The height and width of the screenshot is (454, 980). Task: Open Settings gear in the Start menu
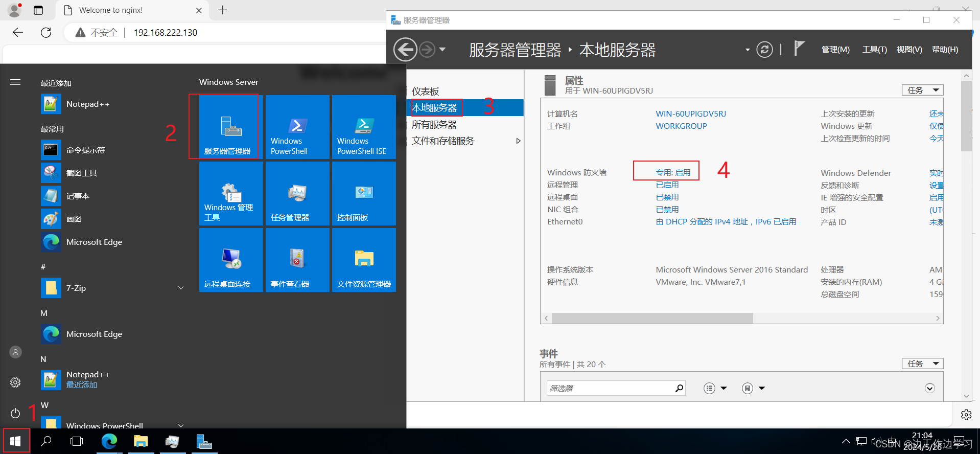(15, 382)
